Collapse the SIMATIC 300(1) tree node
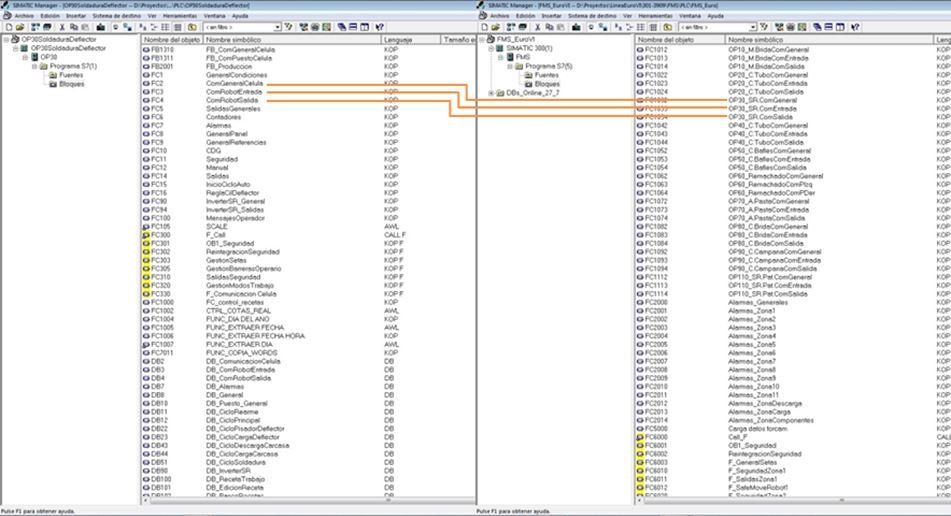951x516 pixels. (491, 48)
